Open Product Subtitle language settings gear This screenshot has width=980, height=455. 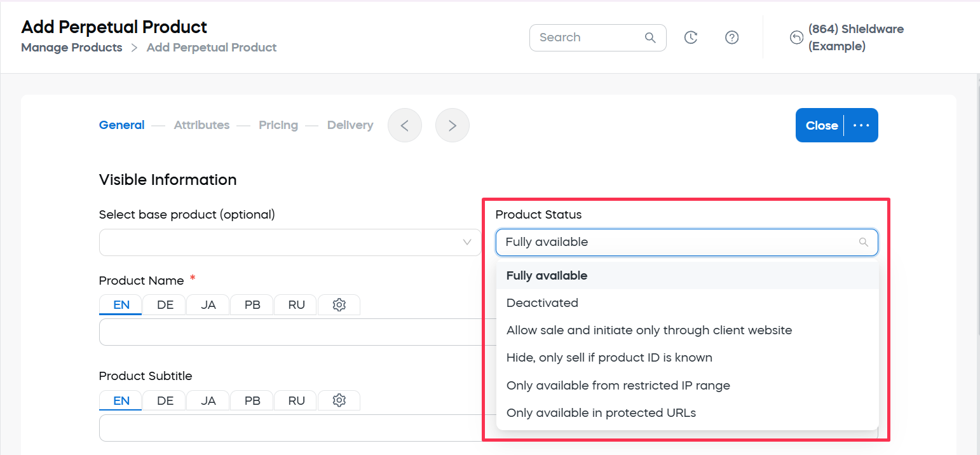point(339,400)
